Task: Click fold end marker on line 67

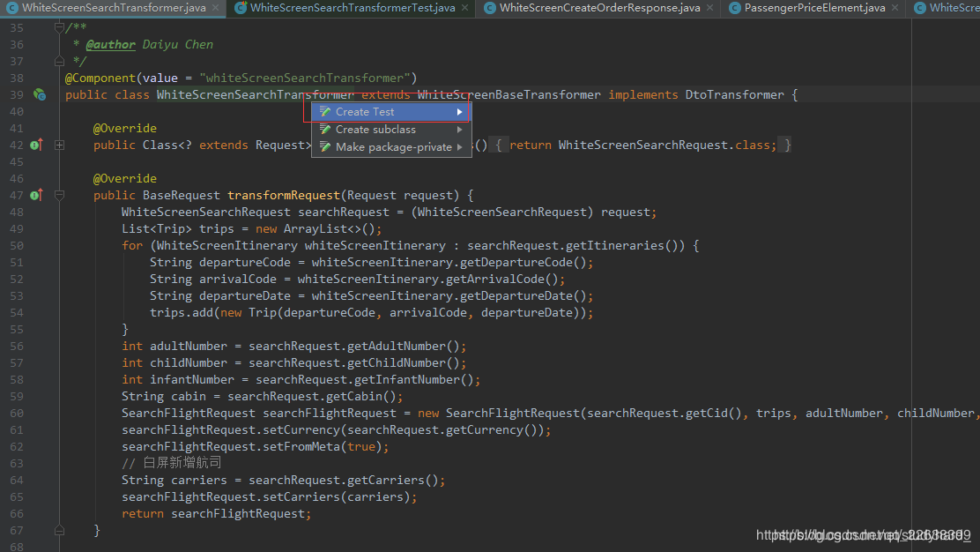Action: (59, 530)
